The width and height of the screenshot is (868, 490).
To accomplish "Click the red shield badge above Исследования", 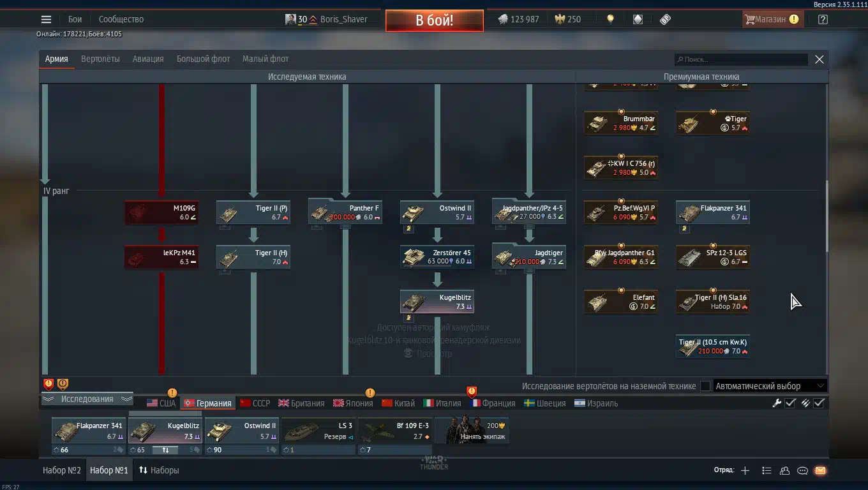I will [x=49, y=384].
